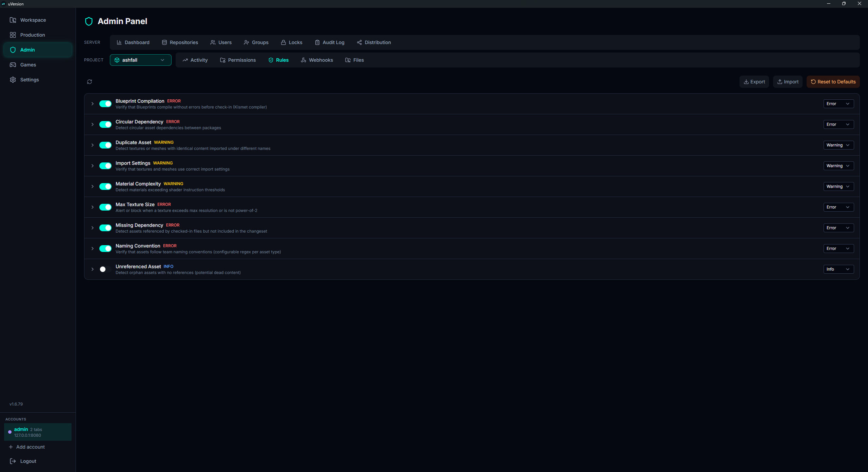868x472 pixels.
Task: Open the Unreferenced Asset Info severity dropdown
Action: (839, 269)
